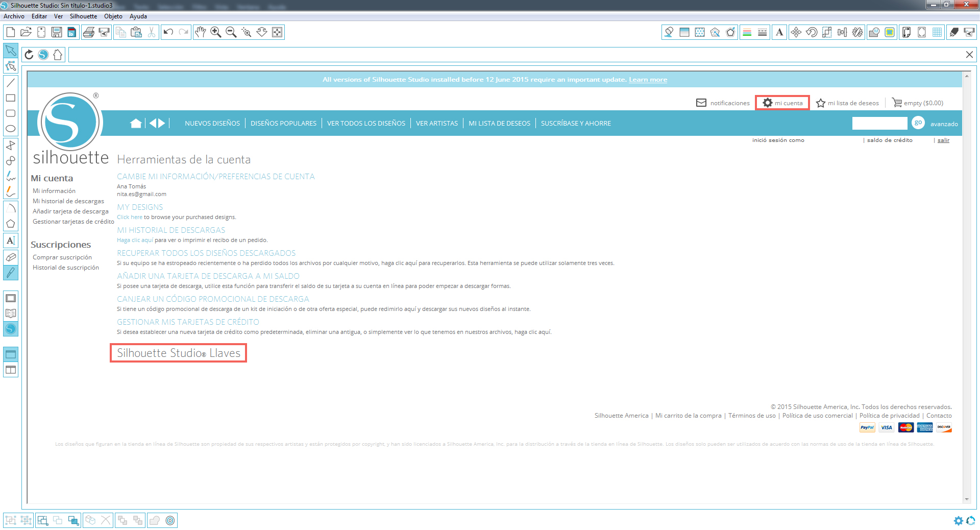Select the Rectangle drawing tool

click(x=11, y=98)
